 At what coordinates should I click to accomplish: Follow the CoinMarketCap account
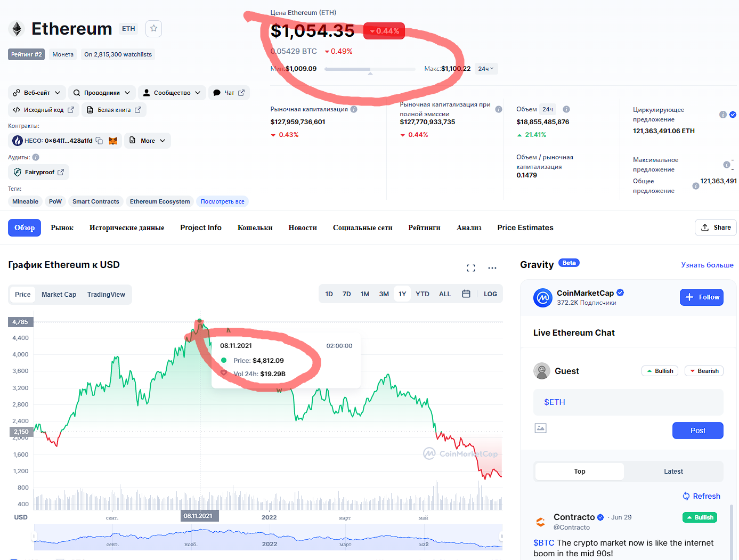[x=701, y=297]
